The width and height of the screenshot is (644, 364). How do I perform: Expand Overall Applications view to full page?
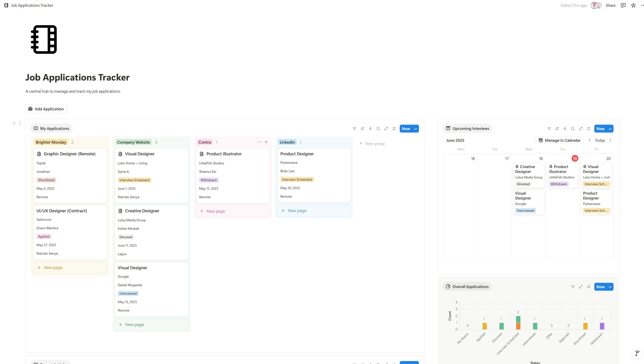click(580, 287)
